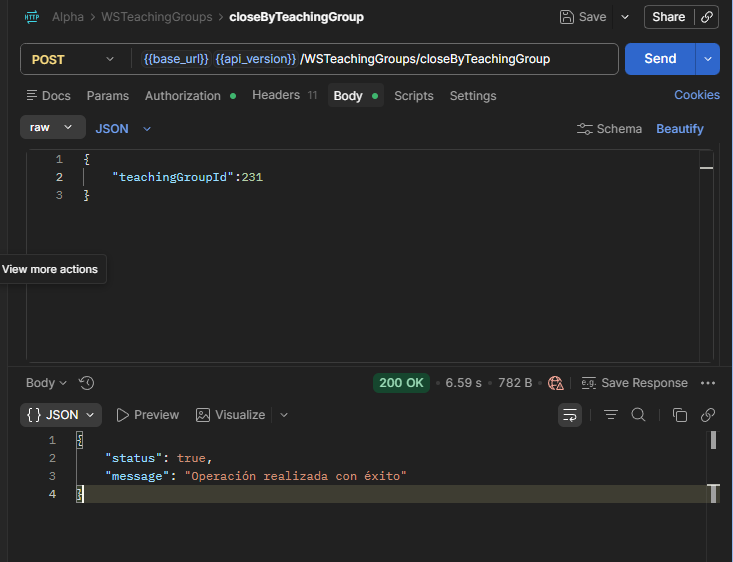733x562 pixels.
Task: Send the request
Action: (x=660, y=59)
